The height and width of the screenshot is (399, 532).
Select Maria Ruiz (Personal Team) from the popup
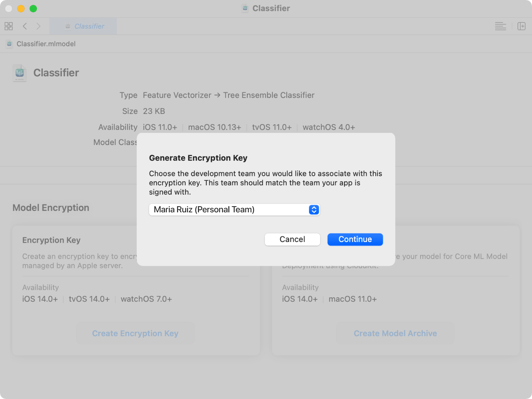[x=204, y=209]
